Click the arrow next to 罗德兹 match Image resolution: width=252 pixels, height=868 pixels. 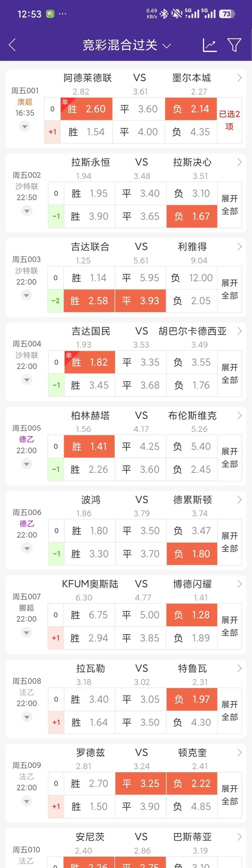pos(240,753)
